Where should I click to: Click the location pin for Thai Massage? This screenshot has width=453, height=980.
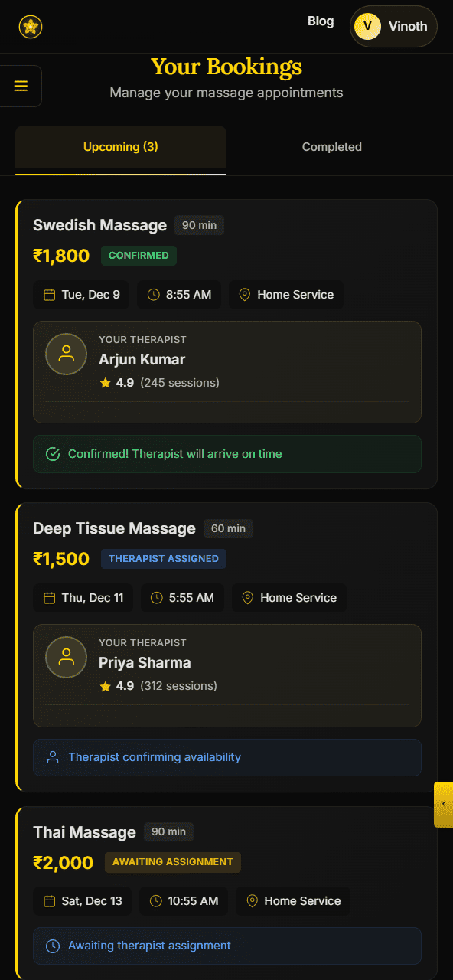coord(252,901)
